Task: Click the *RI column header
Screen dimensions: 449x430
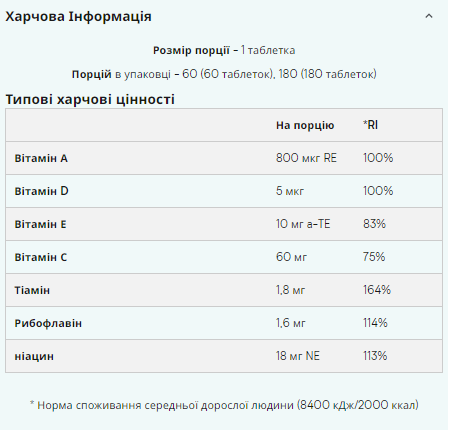Action: pos(370,125)
